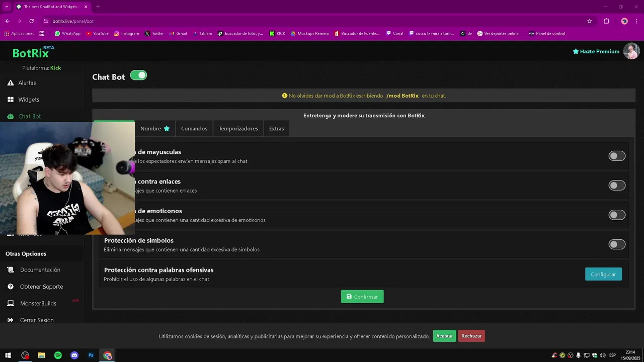644x362 pixels.
Task: Open the MonsterBuilds laptop icon
Action: coord(11,303)
